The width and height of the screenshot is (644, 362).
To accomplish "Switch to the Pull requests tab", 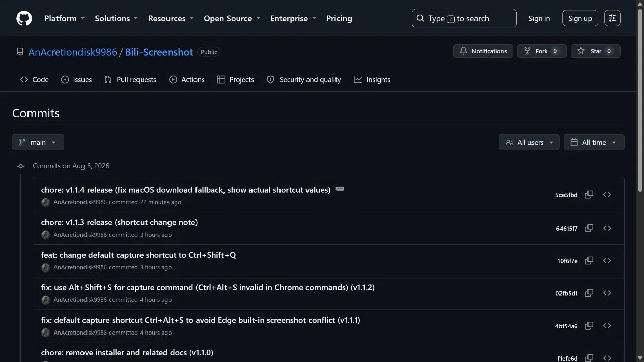I will tap(130, 80).
